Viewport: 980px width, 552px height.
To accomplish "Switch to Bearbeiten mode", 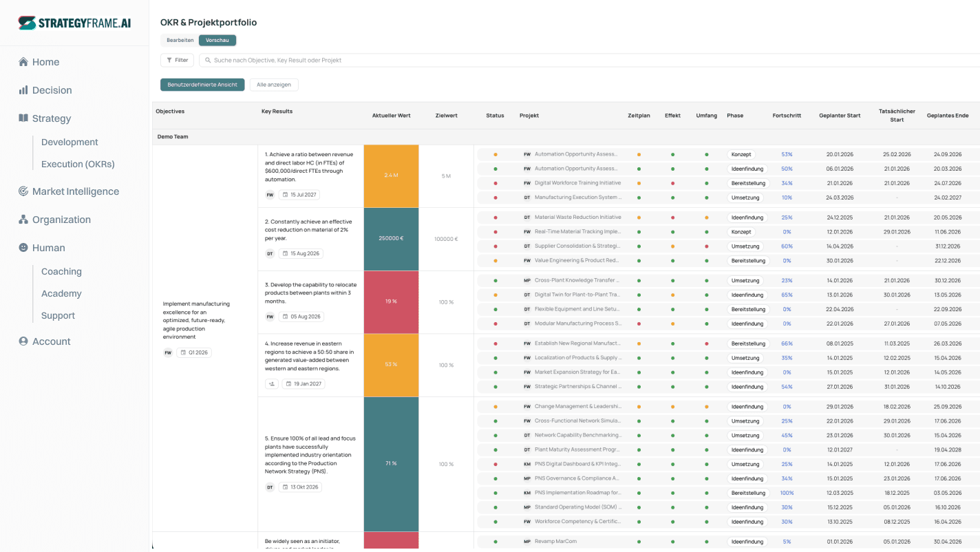I will (180, 41).
